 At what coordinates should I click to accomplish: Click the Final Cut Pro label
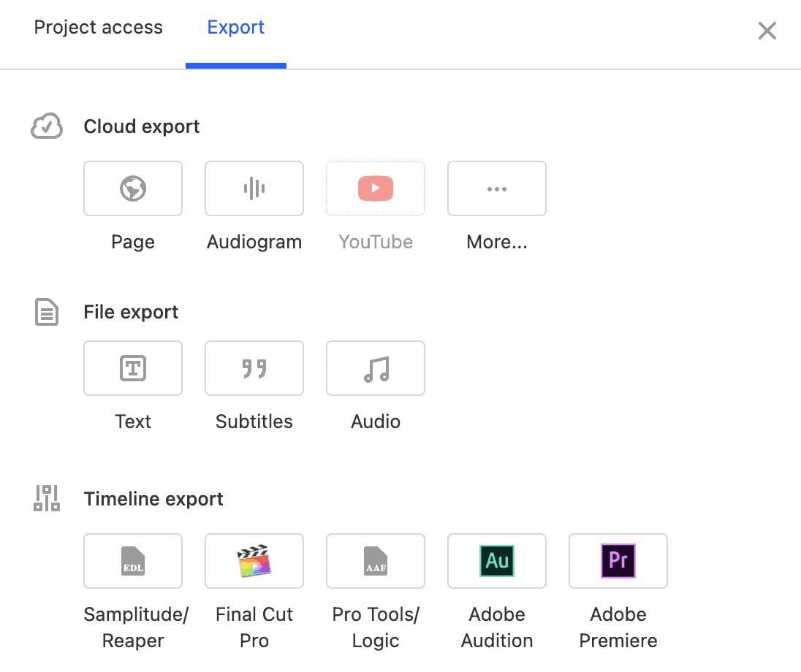point(254,627)
